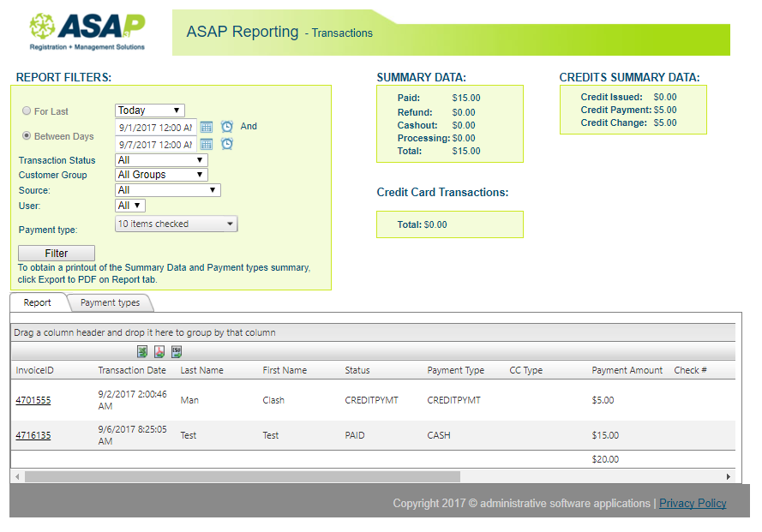This screenshot has height=532, width=762.
Task: Click the ASAP logo
Action: pyautogui.click(x=87, y=33)
